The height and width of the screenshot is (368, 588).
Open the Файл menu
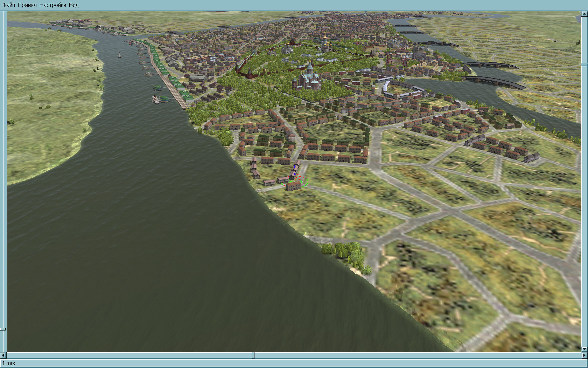9,5
